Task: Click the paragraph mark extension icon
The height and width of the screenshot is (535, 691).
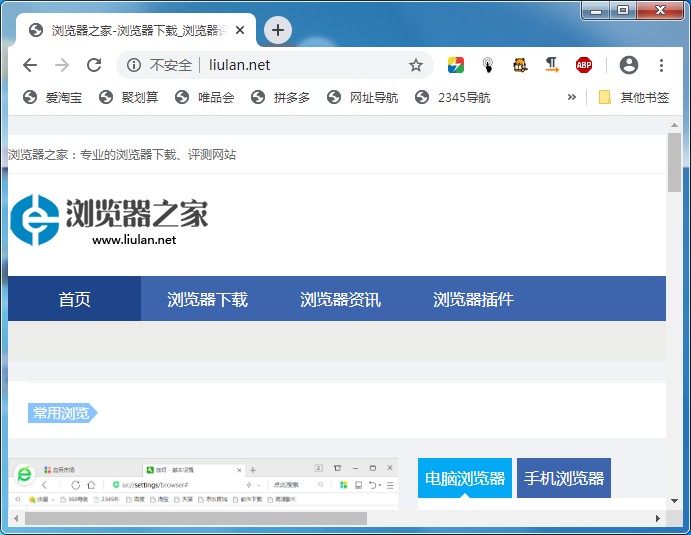Action: tap(552, 65)
